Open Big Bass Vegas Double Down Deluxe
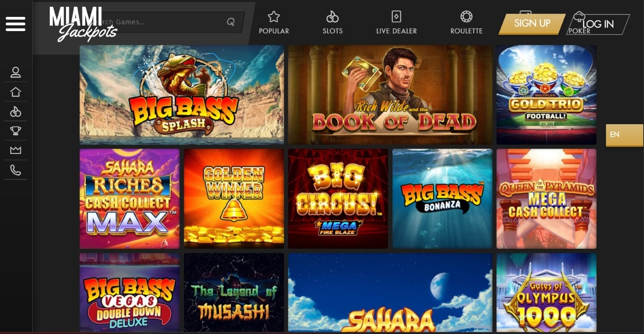644x334 pixels. [x=130, y=293]
